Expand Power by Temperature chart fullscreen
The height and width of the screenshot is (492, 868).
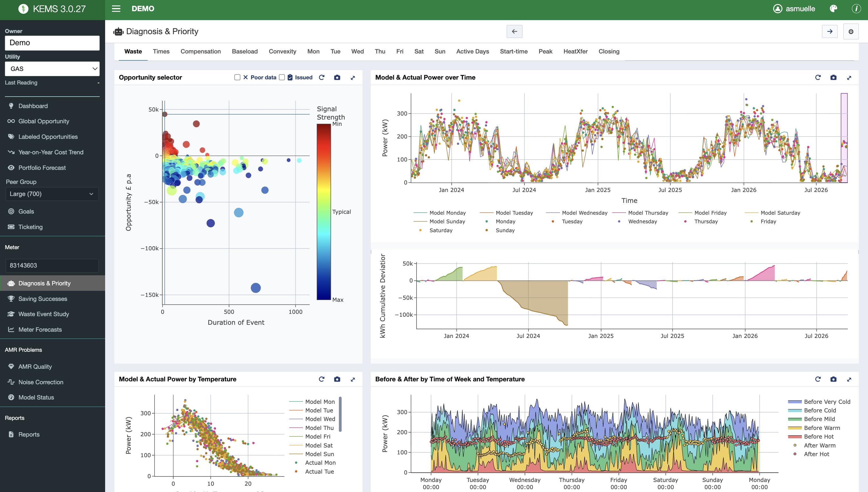[x=353, y=379]
